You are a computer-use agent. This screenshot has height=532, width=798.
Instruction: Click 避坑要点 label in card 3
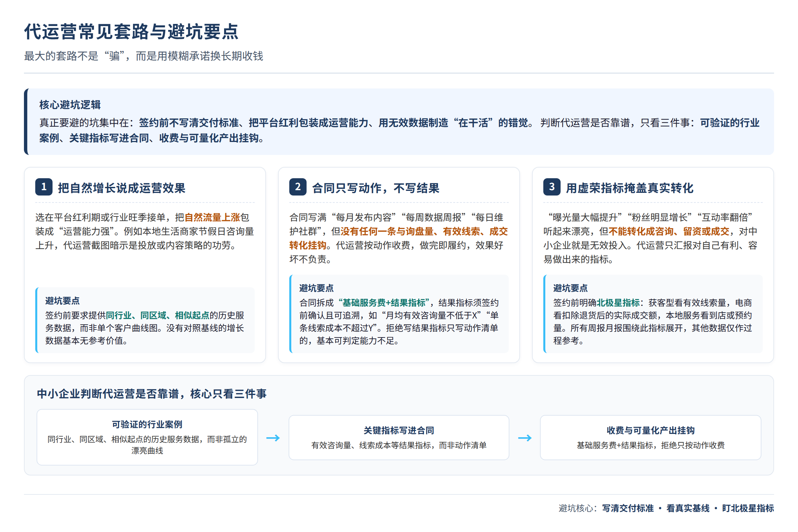click(x=571, y=288)
